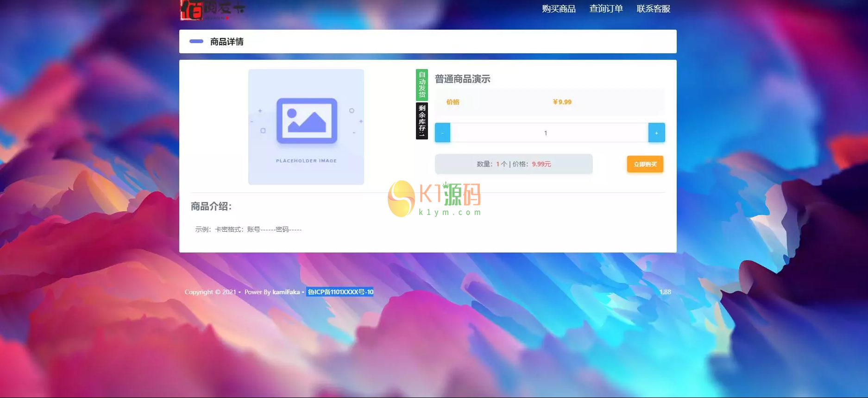
Task: Open the kamiFaka footer link
Action: 286,292
